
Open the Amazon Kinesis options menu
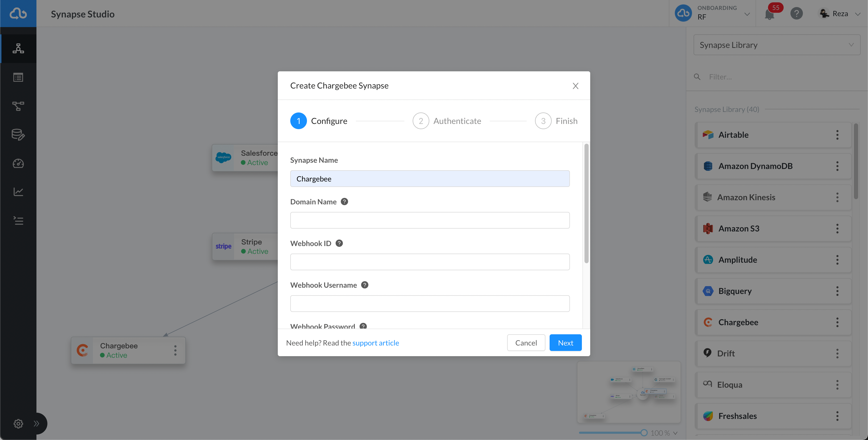[837, 197]
